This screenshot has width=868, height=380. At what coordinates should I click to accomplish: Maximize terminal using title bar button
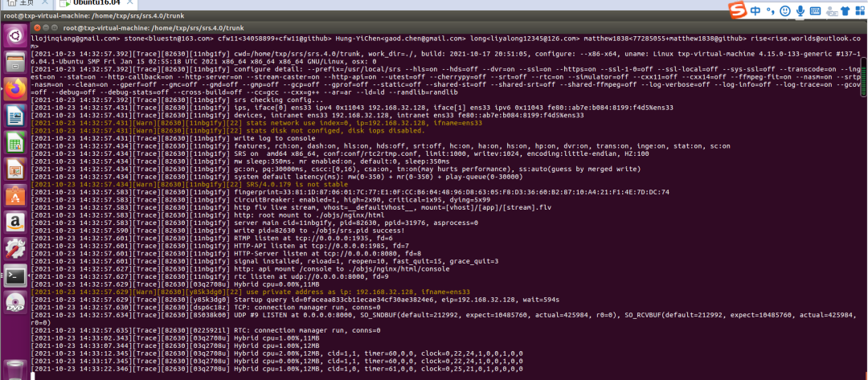click(x=55, y=27)
